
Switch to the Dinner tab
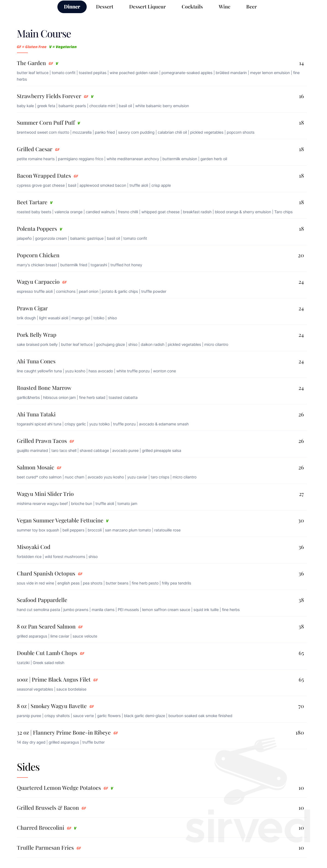[72, 7]
